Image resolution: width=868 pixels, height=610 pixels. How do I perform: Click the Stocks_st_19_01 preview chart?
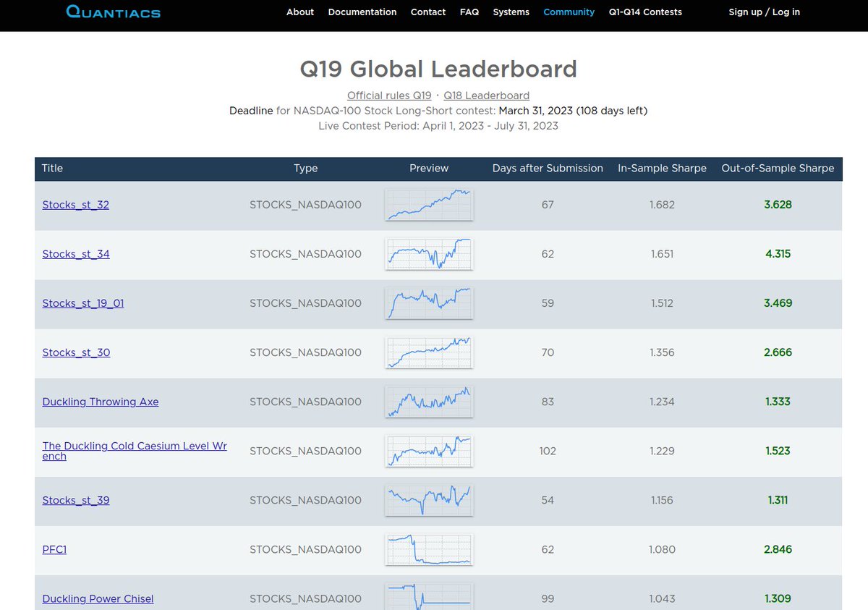(x=429, y=303)
